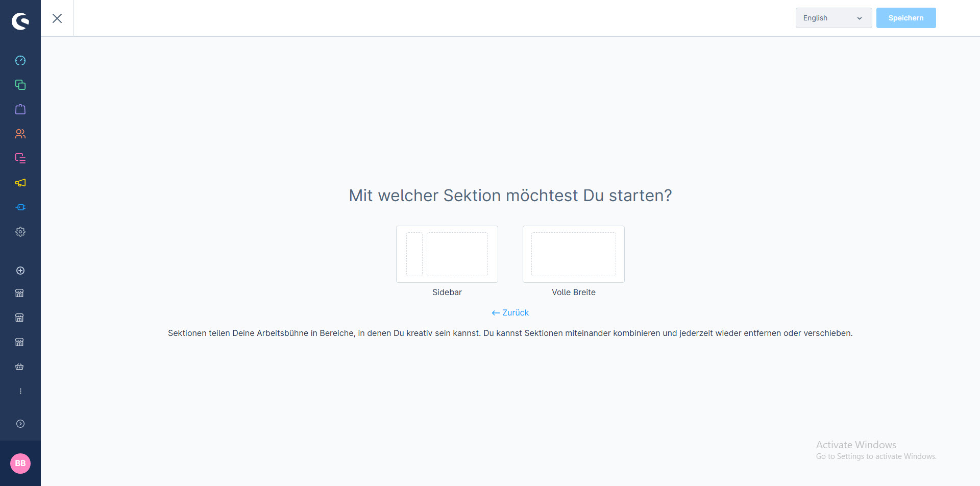Click the Orders shopping bag icon

pos(20,109)
